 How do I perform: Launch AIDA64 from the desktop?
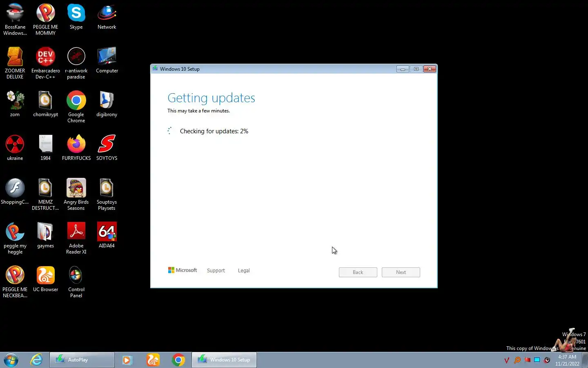(107, 235)
